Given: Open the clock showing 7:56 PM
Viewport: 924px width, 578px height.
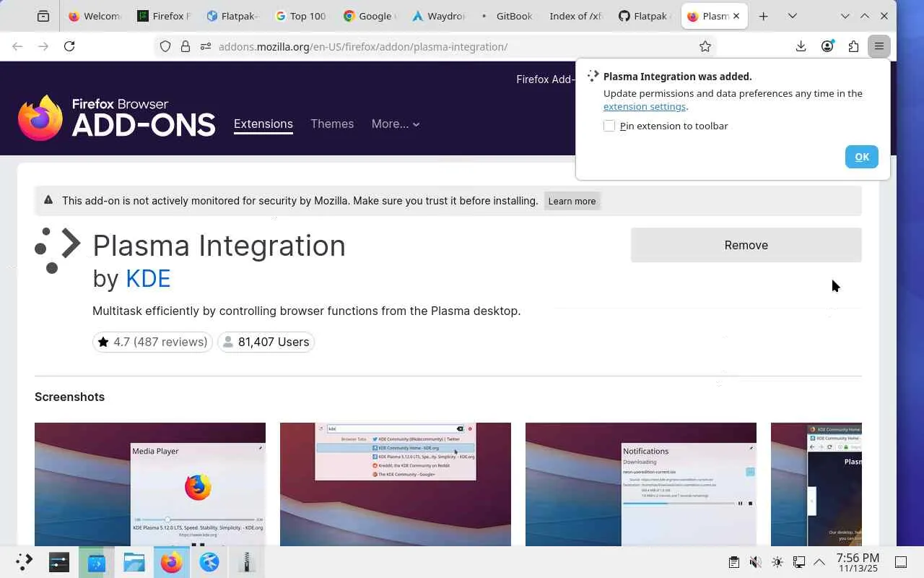Looking at the screenshot, I should tap(858, 562).
